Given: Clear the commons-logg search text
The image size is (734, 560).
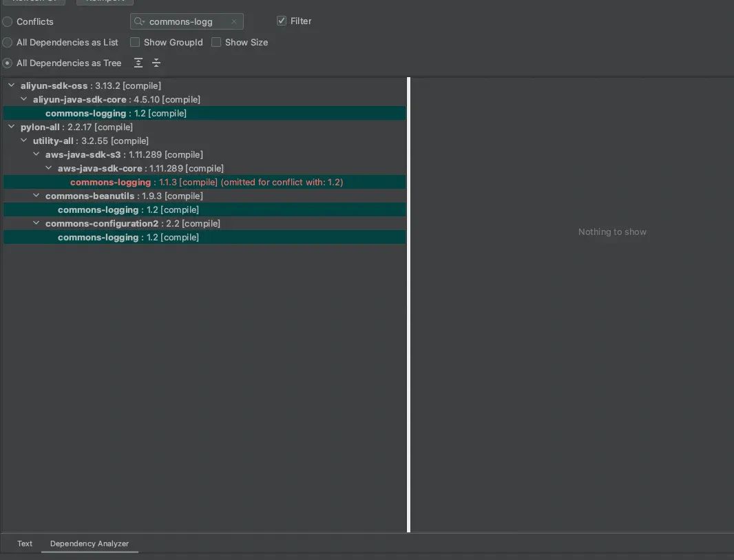Looking at the screenshot, I should pos(234,21).
